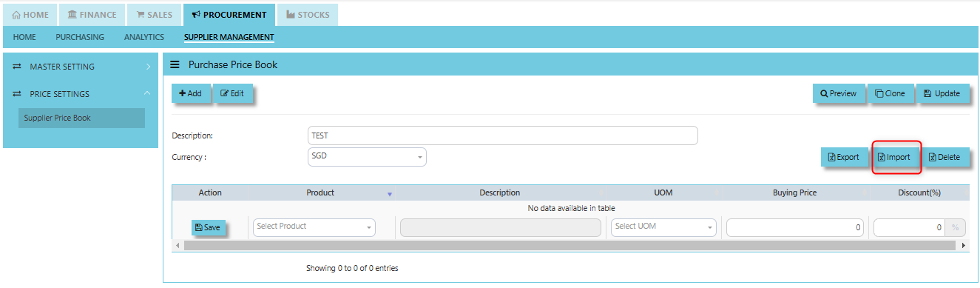Click the disabled row Description field
Viewport: 980px width, 288px height.
(501, 227)
